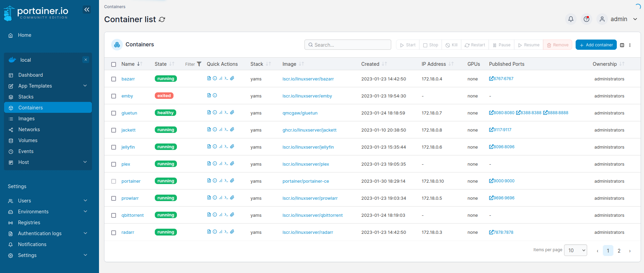Click the State filter funnel icon
The height and width of the screenshot is (273, 644).
pos(199,64)
